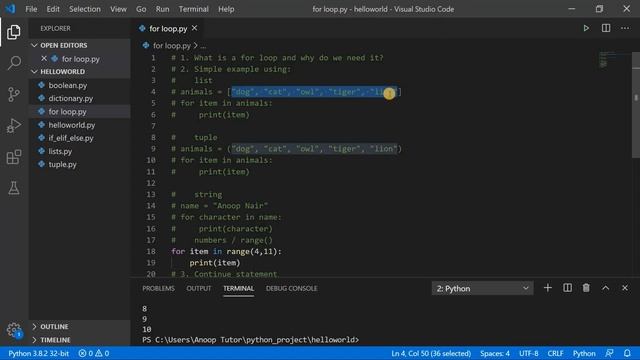The height and width of the screenshot is (360, 640).
Task: Select the Terminal panel tab
Action: (x=238, y=288)
